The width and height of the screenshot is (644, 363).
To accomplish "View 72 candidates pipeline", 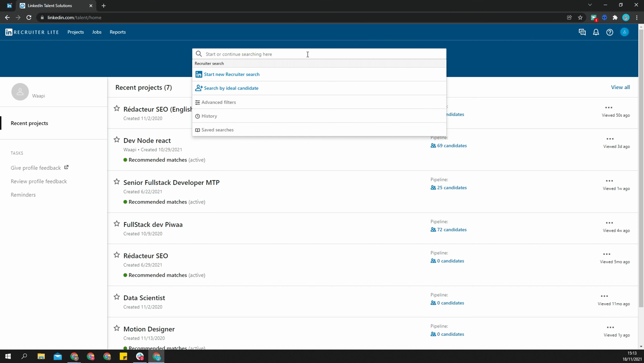I will 448,230.
